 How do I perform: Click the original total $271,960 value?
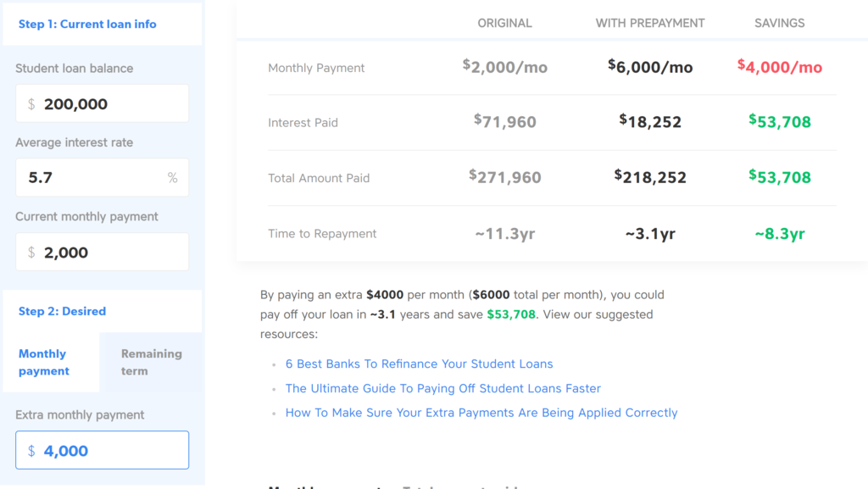tap(505, 177)
